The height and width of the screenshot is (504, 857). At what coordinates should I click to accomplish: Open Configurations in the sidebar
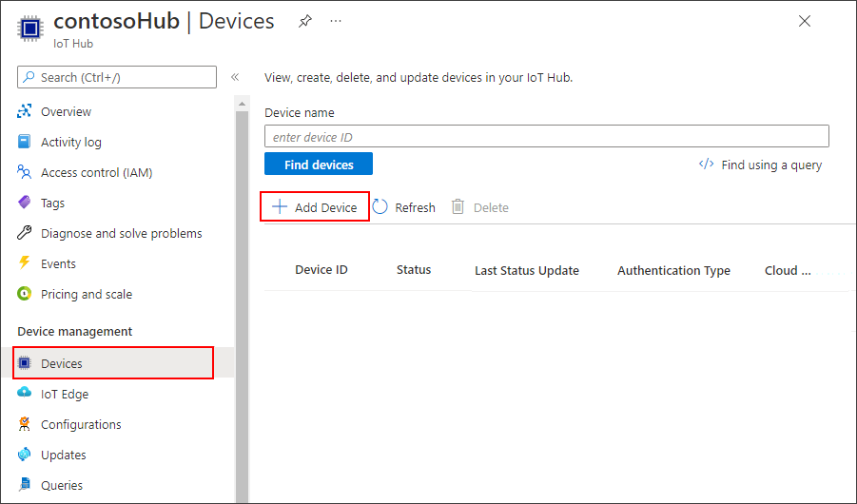point(81,424)
